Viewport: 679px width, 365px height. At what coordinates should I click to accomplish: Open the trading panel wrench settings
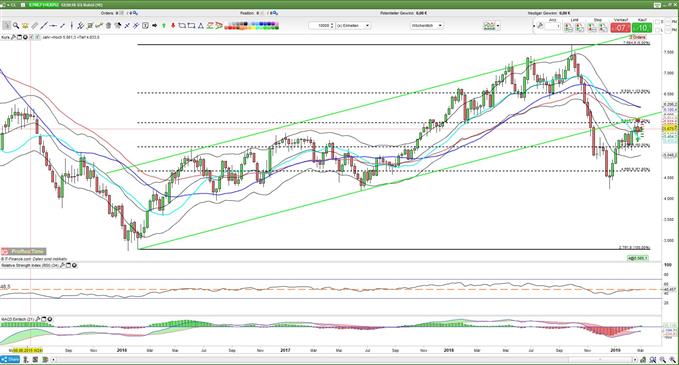(x=540, y=26)
